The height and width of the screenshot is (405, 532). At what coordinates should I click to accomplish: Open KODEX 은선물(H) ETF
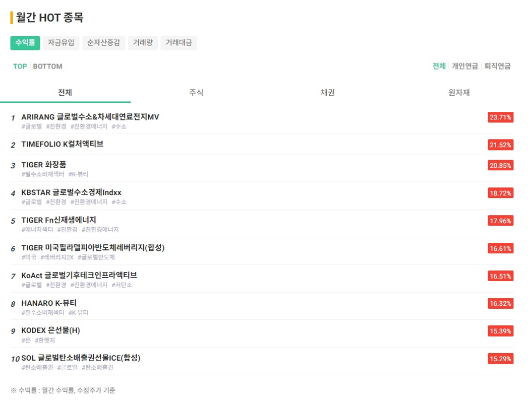pyautogui.click(x=50, y=330)
